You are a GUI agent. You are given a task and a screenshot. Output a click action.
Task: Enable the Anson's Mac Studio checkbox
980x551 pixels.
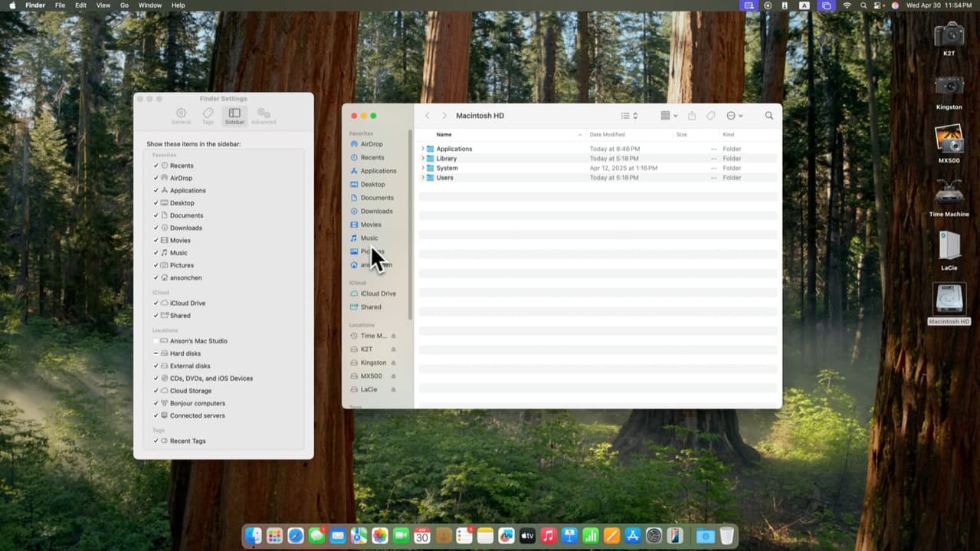(156, 341)
